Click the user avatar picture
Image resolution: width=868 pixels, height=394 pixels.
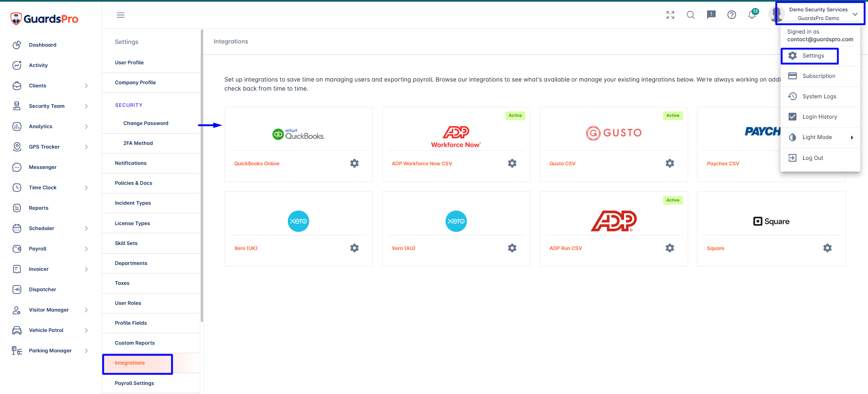point(776,14)
